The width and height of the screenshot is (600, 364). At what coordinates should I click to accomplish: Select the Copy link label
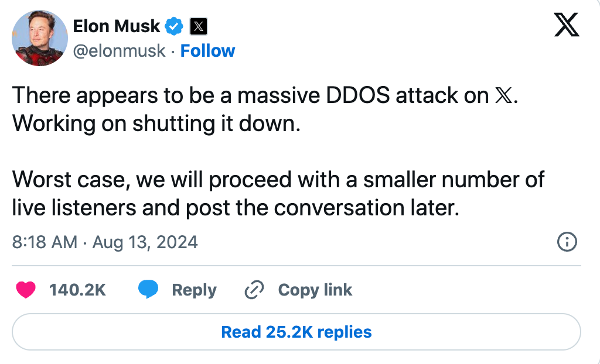click(315, 290)
